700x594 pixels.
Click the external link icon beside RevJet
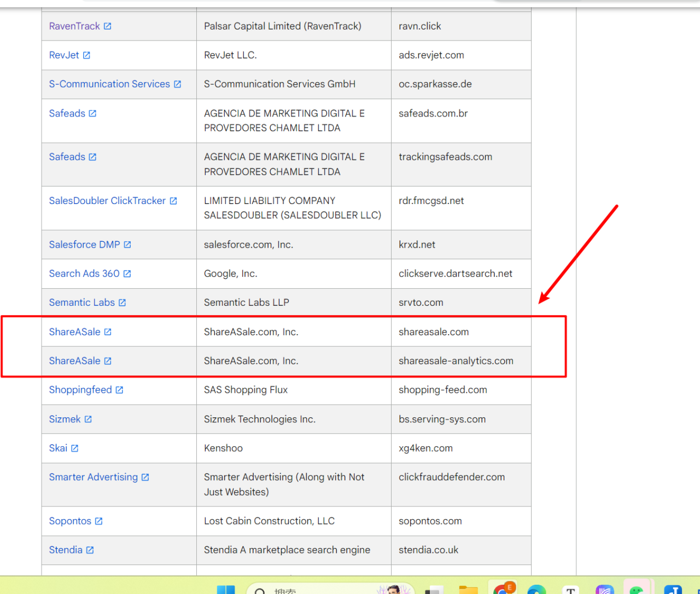click(86, 55)
